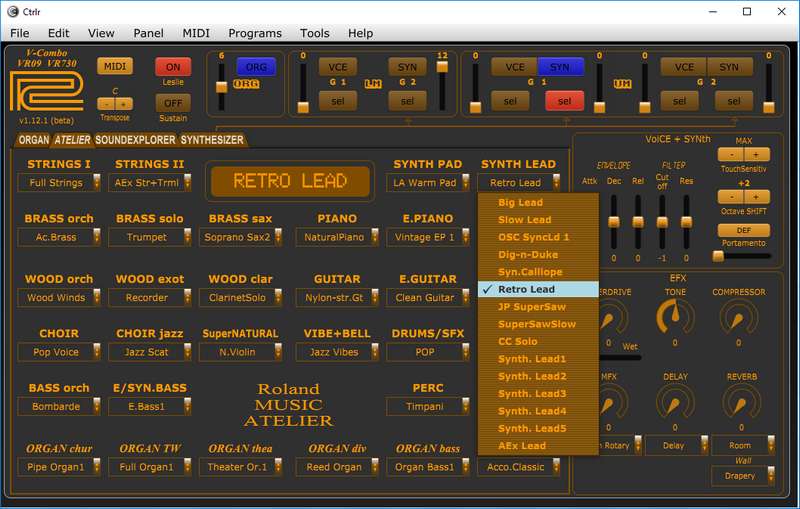This screenshot has height=509, width=800.
Task: Open the Panel menu
Action: 148,33
